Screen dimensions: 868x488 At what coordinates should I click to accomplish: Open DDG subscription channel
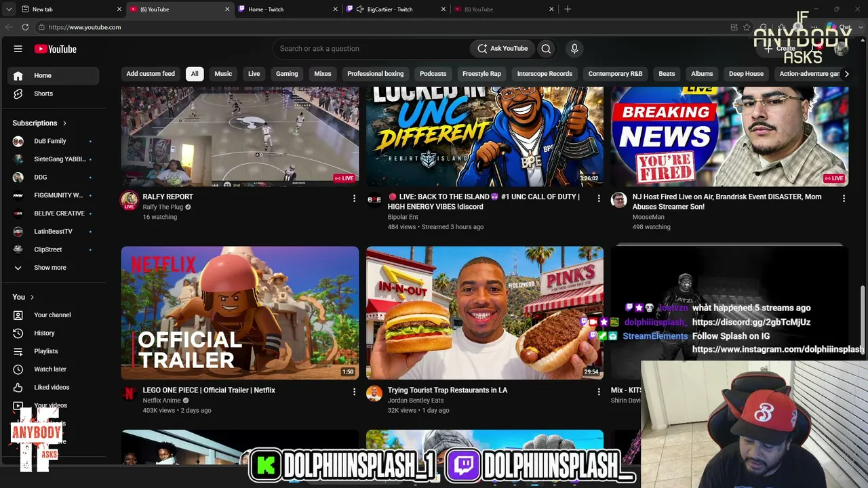(53, 177)
